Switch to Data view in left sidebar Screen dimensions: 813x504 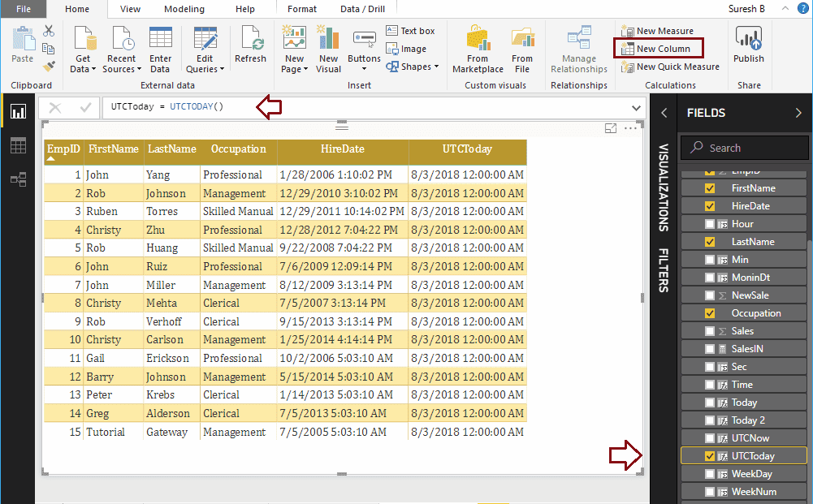[18, 144]
